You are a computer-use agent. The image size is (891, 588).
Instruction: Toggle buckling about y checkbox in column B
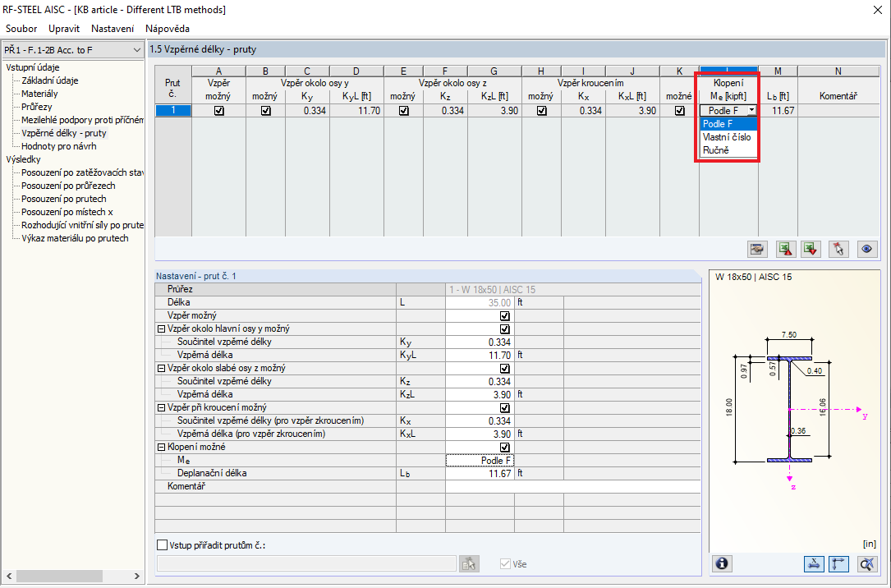(265, 111)
